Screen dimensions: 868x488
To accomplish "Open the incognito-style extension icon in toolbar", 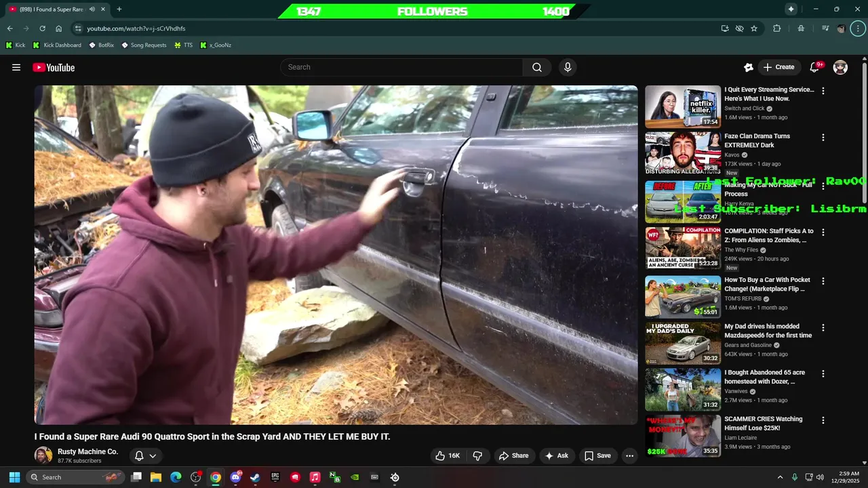I will (802, 28).
